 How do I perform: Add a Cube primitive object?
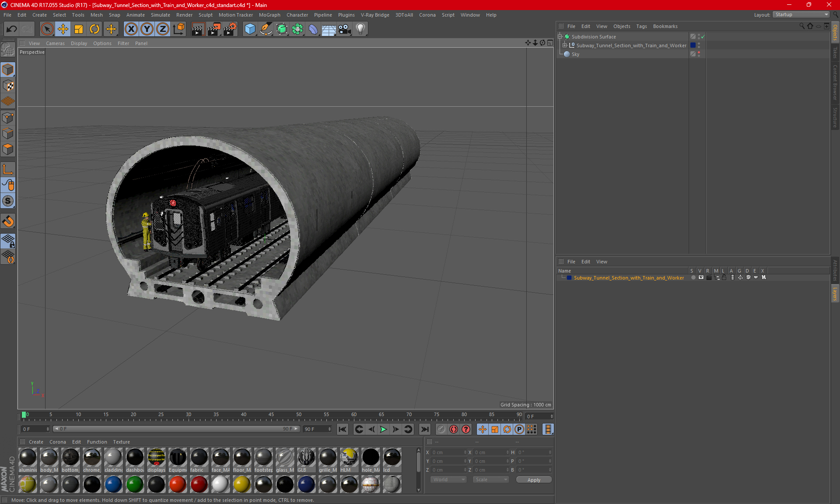point(250,29)
